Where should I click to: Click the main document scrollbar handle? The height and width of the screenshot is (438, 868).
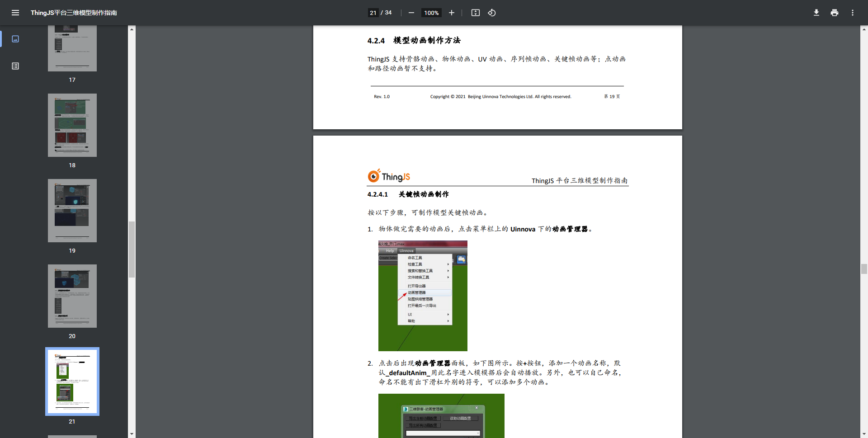[864, 269]
